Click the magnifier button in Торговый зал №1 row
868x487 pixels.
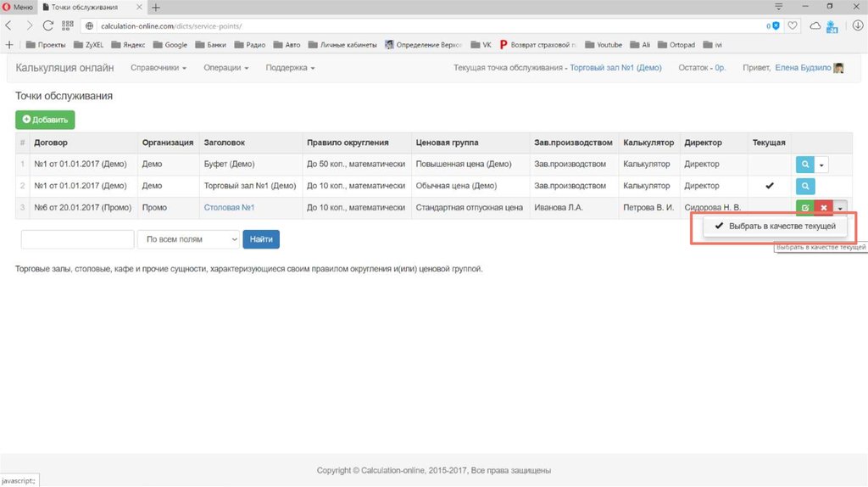pyautogui.click(x=804, y=186)
